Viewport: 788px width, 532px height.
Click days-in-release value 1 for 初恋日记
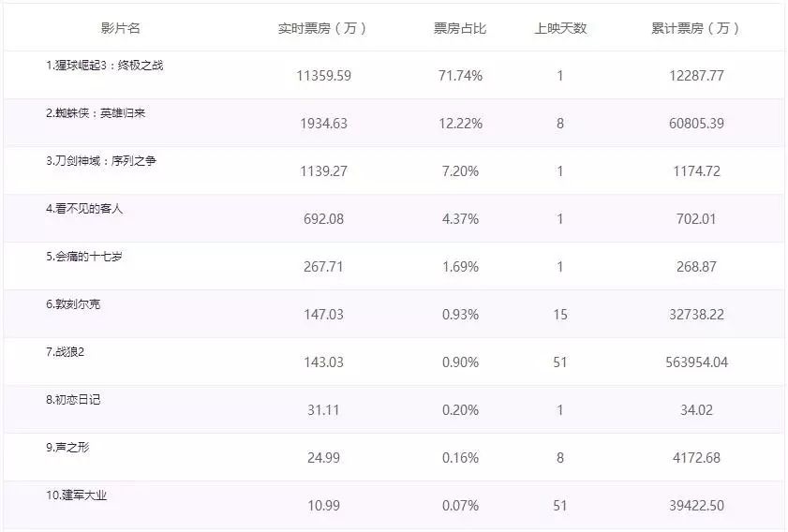(560, 410)
